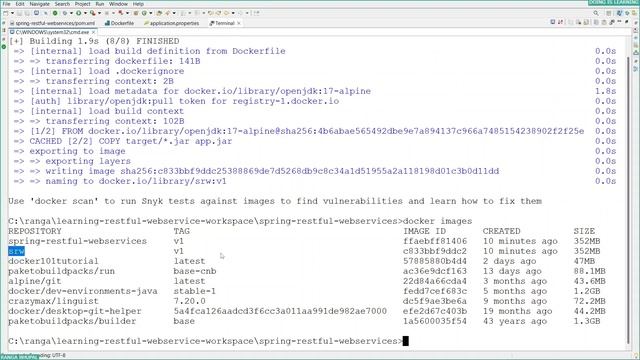Click the Open Perspective icon
The height and width of the screenshot is (360, 640).
pyautogui.click(x=609, y=13)
